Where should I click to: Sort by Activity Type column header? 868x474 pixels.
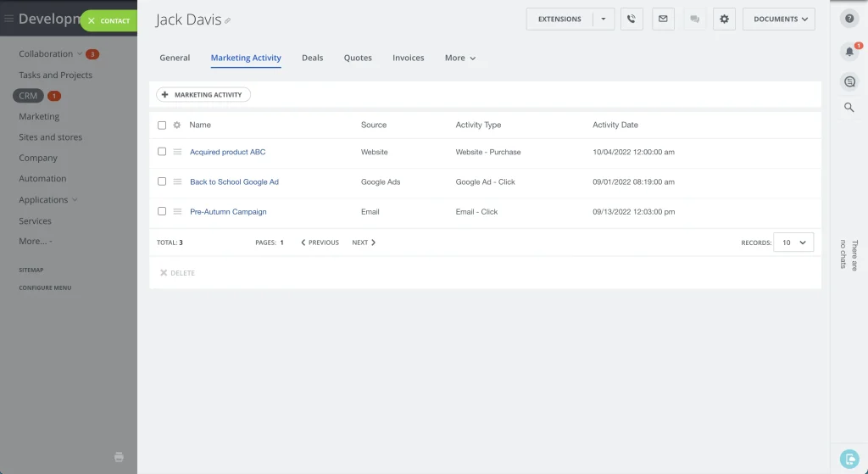478,125
